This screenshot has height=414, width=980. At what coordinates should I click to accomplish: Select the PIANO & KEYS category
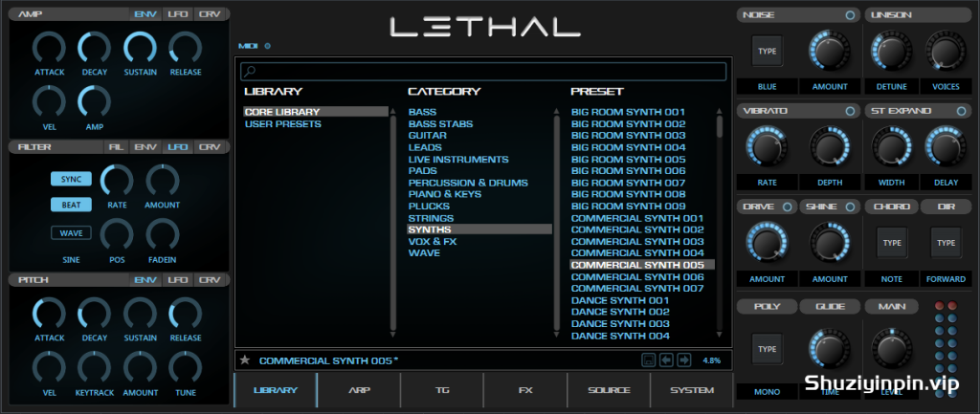[445, 194]
